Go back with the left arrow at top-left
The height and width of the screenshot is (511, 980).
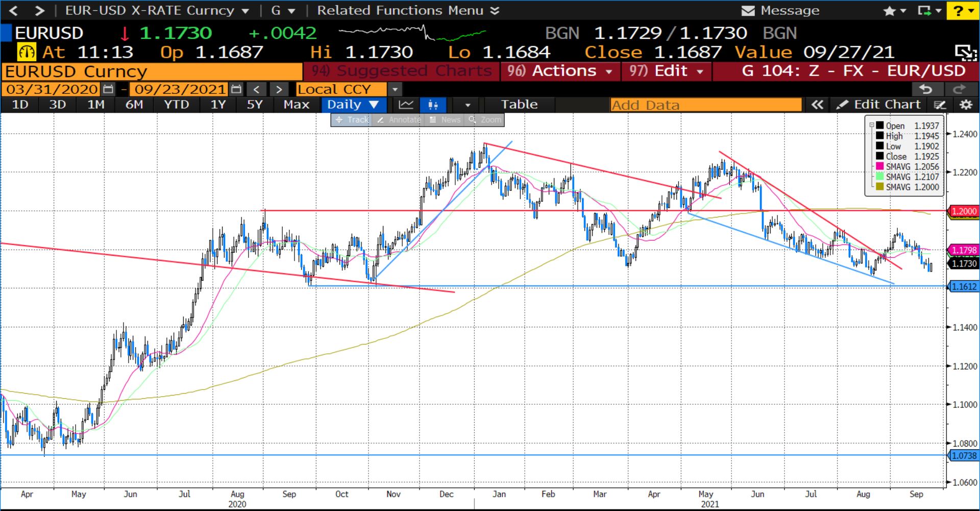[x=13, y=10]
